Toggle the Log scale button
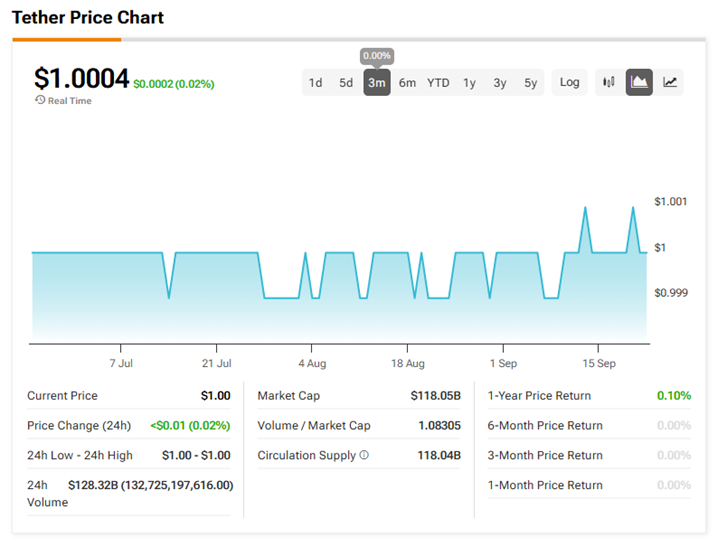Screen dimensions: 718x547 570,82
